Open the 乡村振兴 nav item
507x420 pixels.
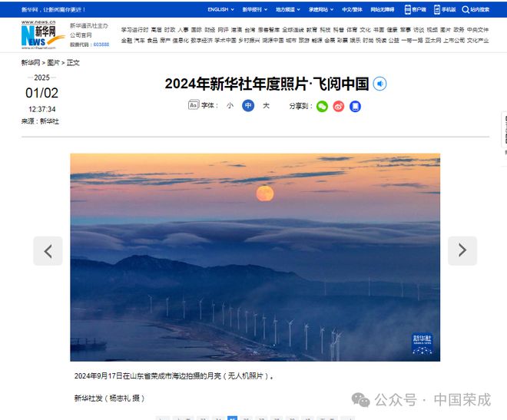pyautogui.click(x=249, y=41)
